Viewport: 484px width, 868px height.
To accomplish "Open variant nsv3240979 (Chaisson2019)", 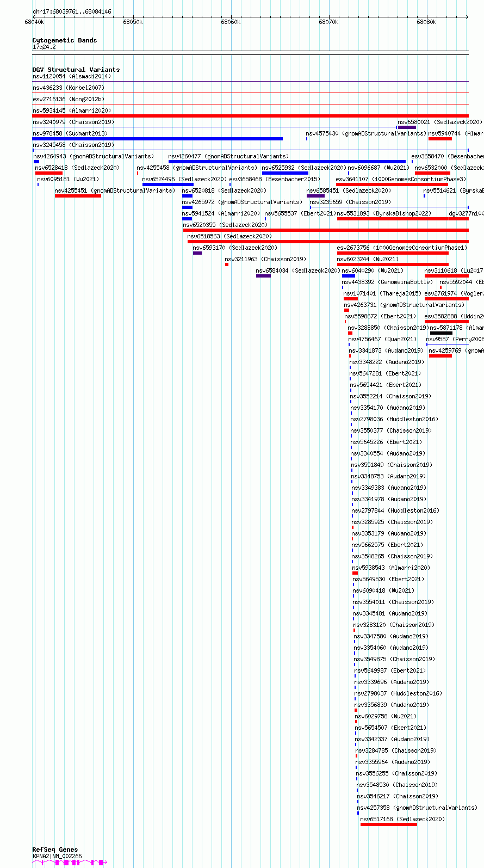I will tap(73, 122).
